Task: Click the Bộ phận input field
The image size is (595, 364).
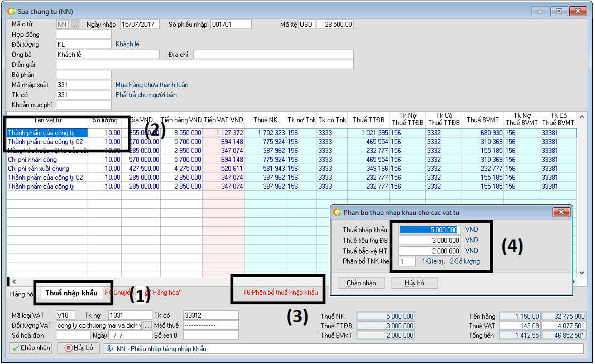Action: (84, 75)
